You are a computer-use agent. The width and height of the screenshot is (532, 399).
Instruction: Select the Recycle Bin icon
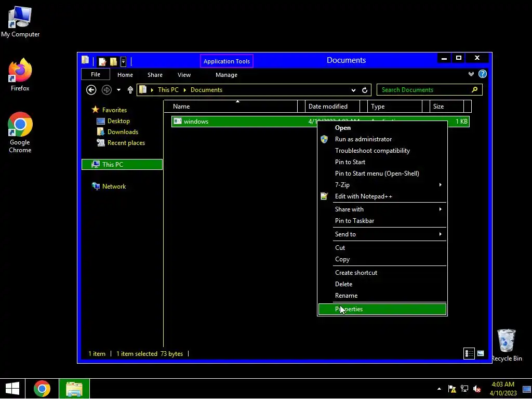point(507,345)
